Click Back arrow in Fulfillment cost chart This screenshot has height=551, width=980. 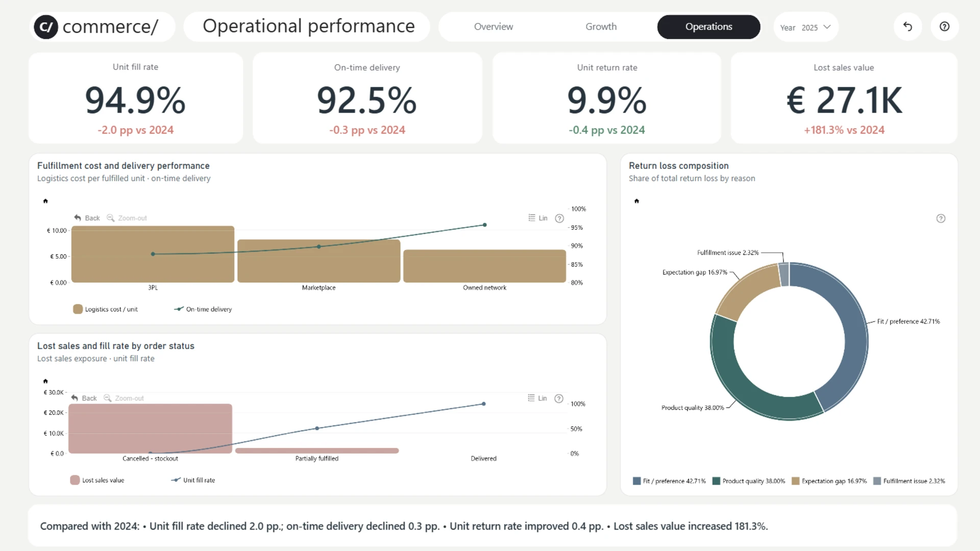pos(87,218)
